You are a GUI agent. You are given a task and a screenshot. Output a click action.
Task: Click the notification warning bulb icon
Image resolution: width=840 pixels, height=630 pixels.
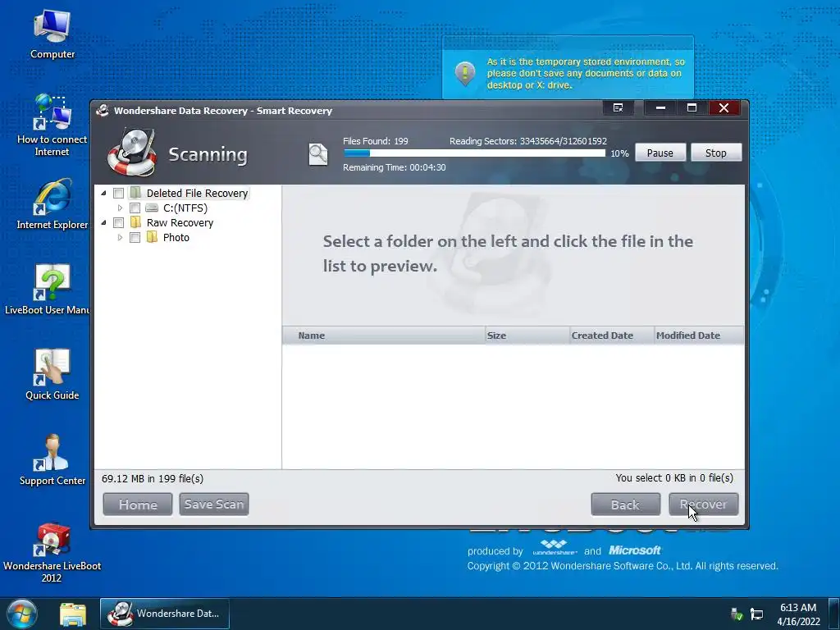coord(465,73)
